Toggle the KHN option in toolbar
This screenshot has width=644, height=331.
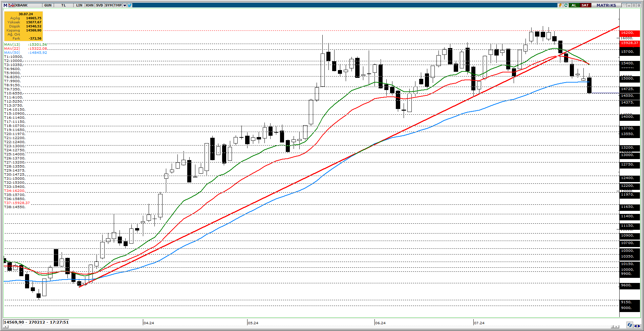(x=90, y=5)
